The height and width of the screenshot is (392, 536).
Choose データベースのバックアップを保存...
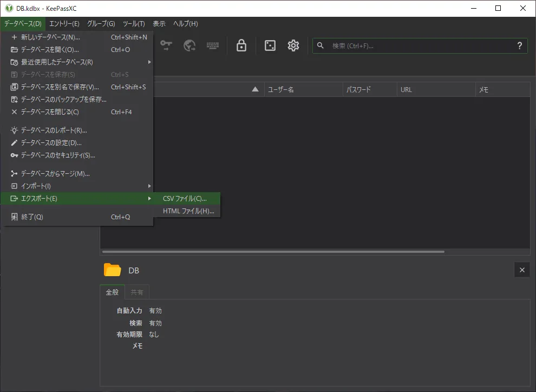tap(77, 100)
